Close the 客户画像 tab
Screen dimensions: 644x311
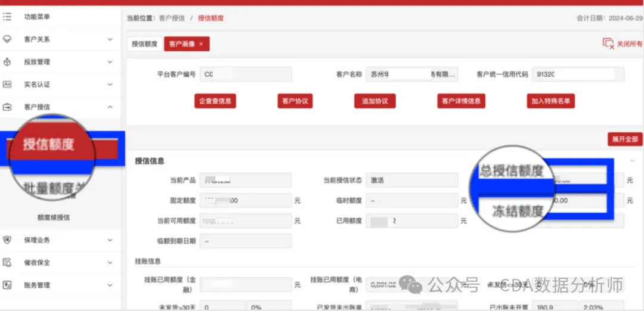(x=201, y=44)
